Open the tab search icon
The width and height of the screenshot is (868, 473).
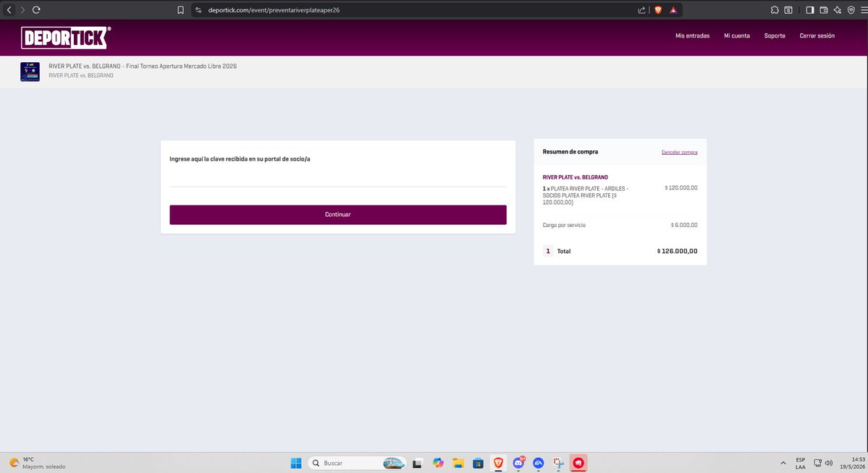tap(788, 10)
